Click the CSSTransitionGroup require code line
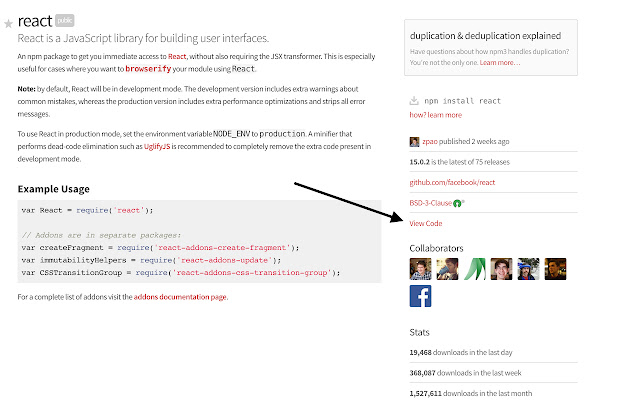Viewport: 640px width, 400px height. (181, 272)
